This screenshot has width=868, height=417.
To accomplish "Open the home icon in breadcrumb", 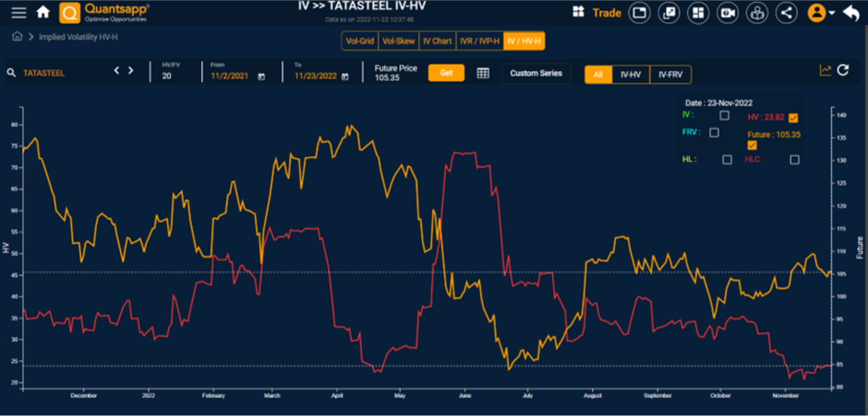I will pyautogui.click(x=16, y=37).
